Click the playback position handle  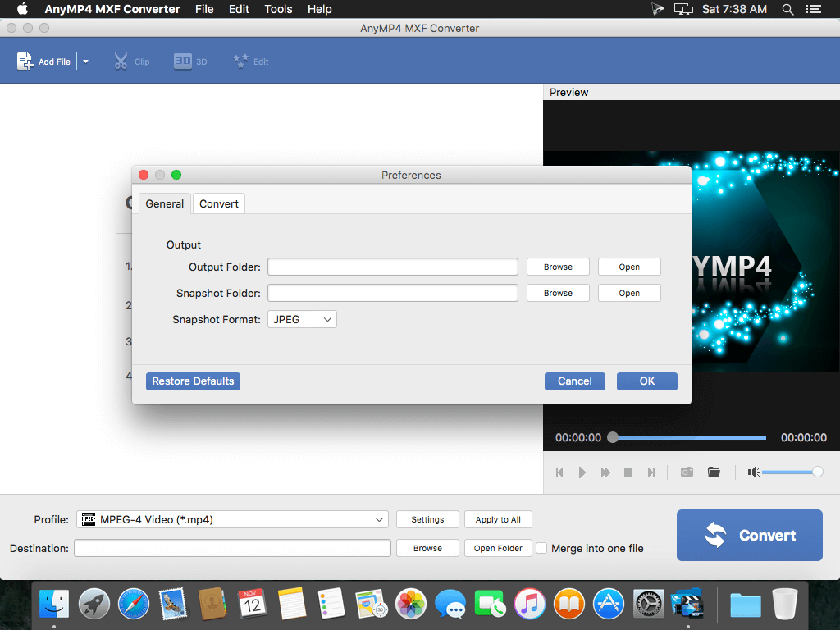(x=613, y=438)
